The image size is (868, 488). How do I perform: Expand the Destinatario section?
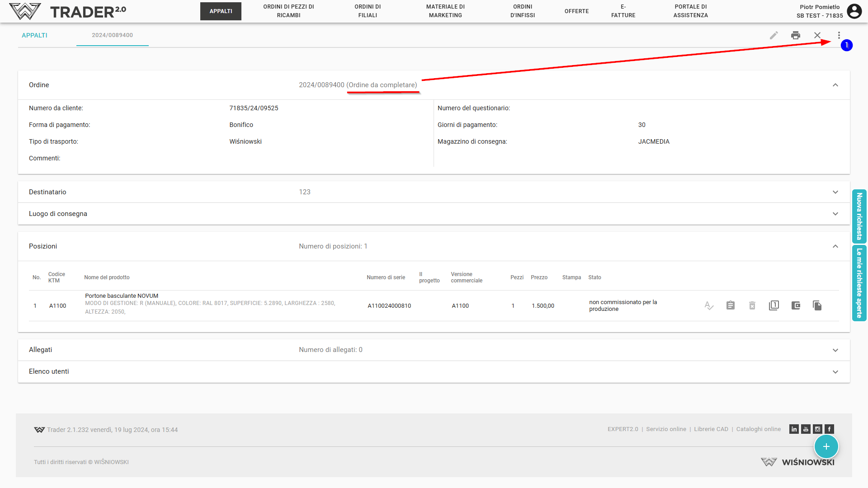(835, 192)
